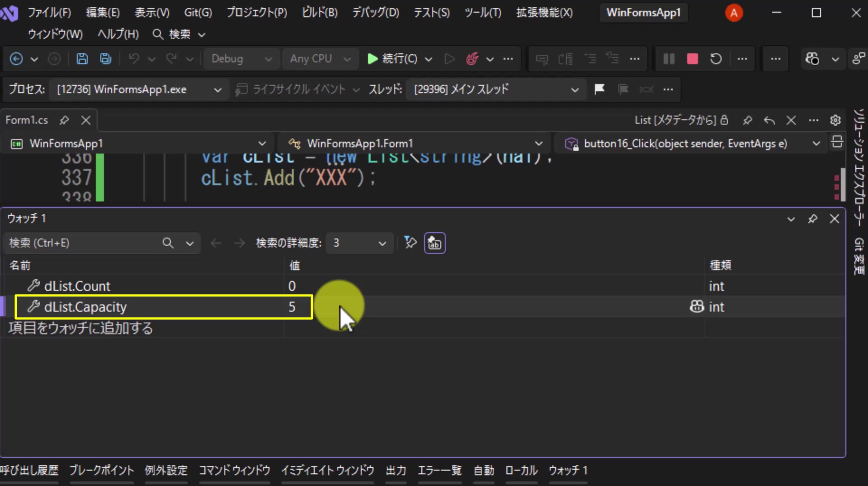This screenshot has width=868, height=486.
Task: Click the account avatar A
Action: (734, 13)
